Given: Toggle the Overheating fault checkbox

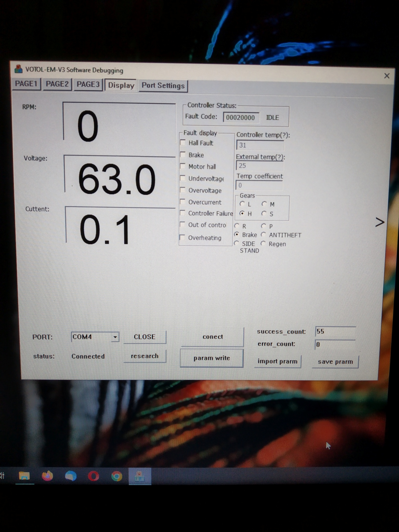Looking at the screenshot, I should pos(183,237).
